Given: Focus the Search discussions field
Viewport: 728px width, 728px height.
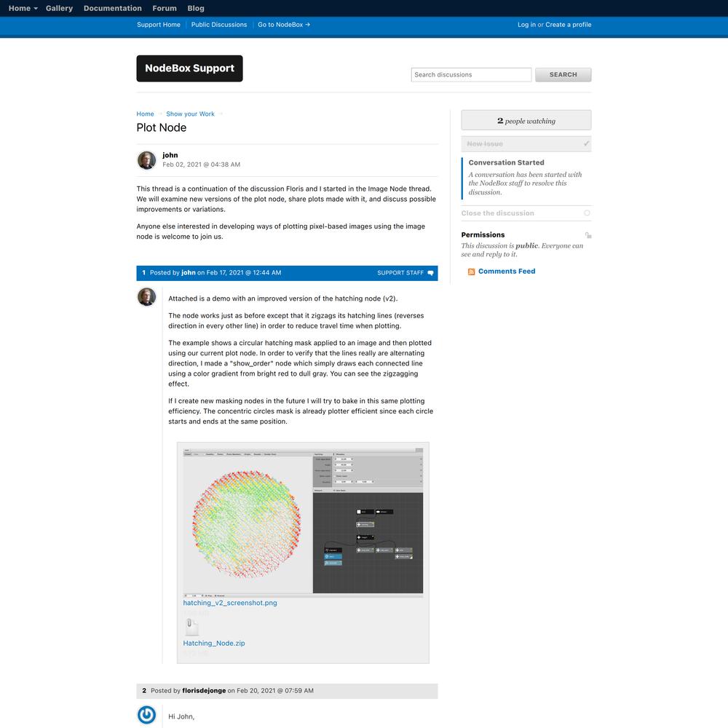Looking at the screenshot, I should [471, 75].
